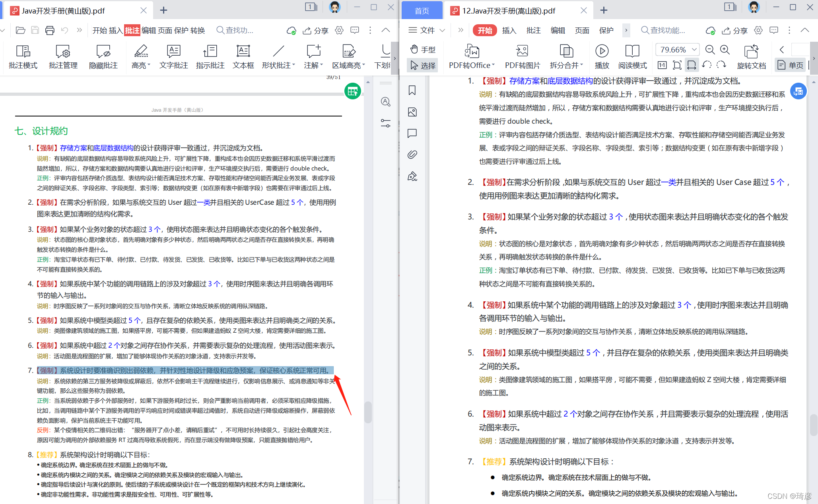This screenshot has height=504, width=818.
Task: Click the zoom out magnifier icon
Action: tap(710, 50)
